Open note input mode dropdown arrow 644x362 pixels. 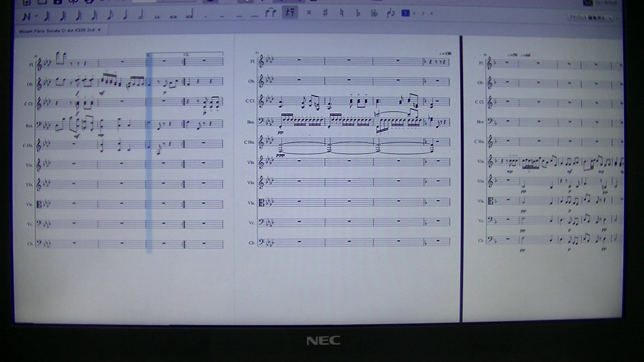click(36, 17)
